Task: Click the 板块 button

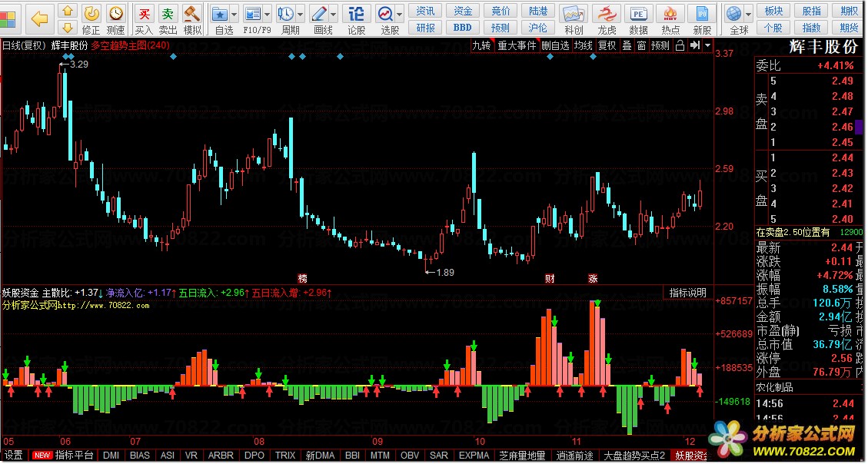Action: pyautogui.click(x=773, y=11)
